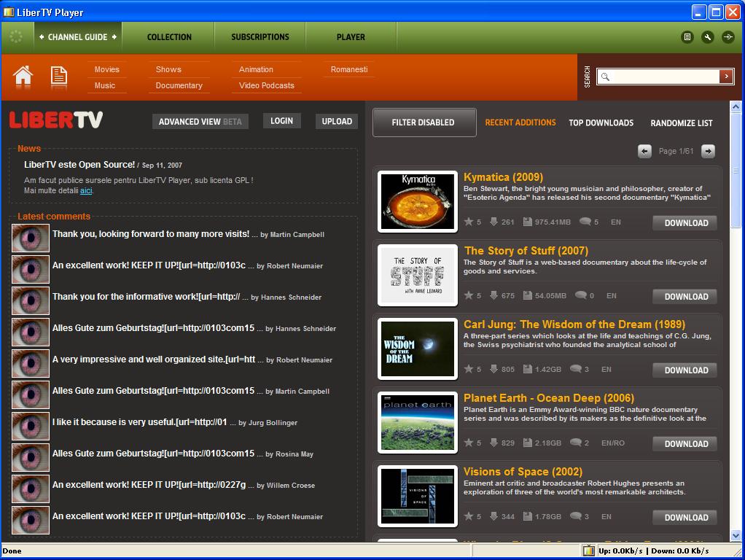Click the arrow icon after the wrench
This screenshot has width=745, height=560.
728,36
